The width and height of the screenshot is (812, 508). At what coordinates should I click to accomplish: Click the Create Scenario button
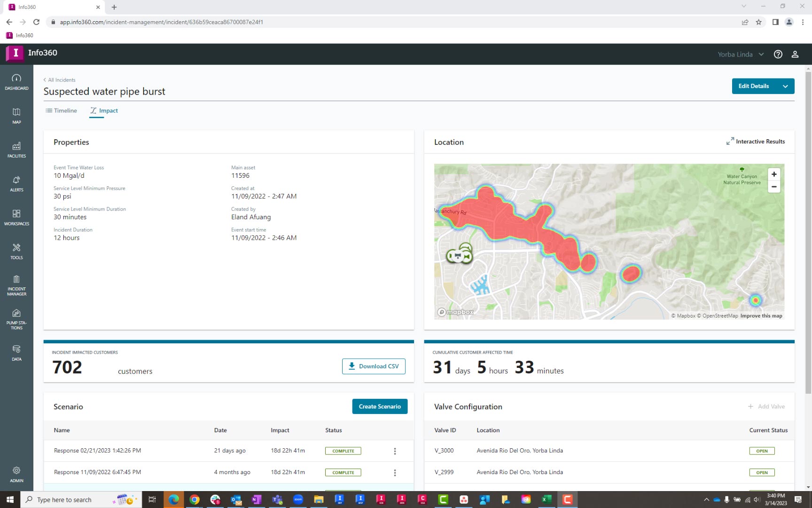(x=380, y=406)
